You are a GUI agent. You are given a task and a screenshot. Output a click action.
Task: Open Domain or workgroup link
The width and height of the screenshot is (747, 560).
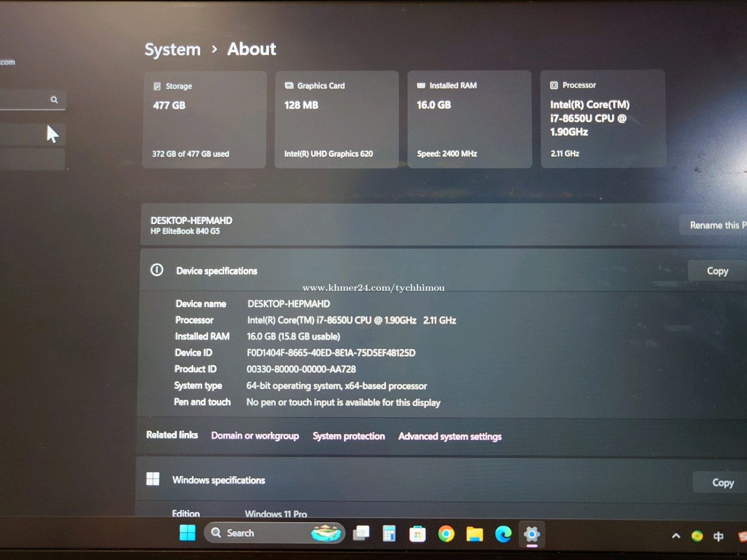255,436
